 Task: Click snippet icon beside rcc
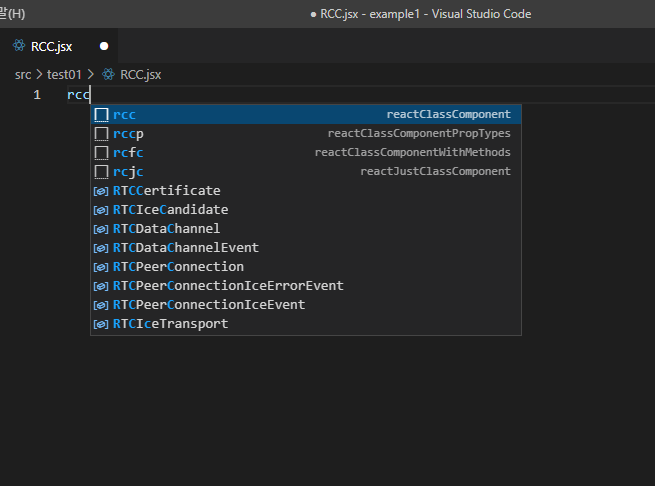[x=101, y=115]
